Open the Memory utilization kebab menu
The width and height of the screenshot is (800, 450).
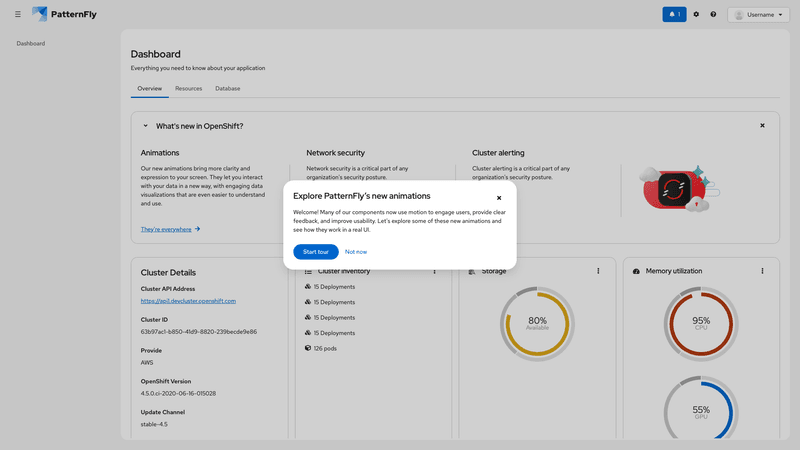click(x=762, y=271)
